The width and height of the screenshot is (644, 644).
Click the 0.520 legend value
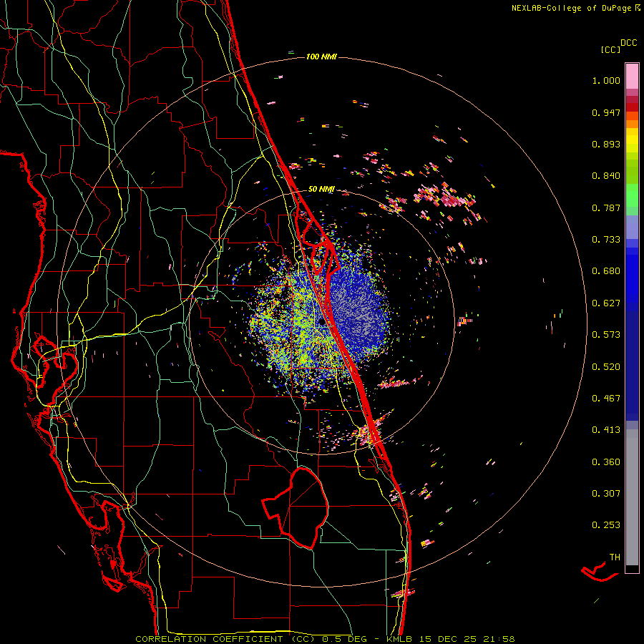coord(606,367)
